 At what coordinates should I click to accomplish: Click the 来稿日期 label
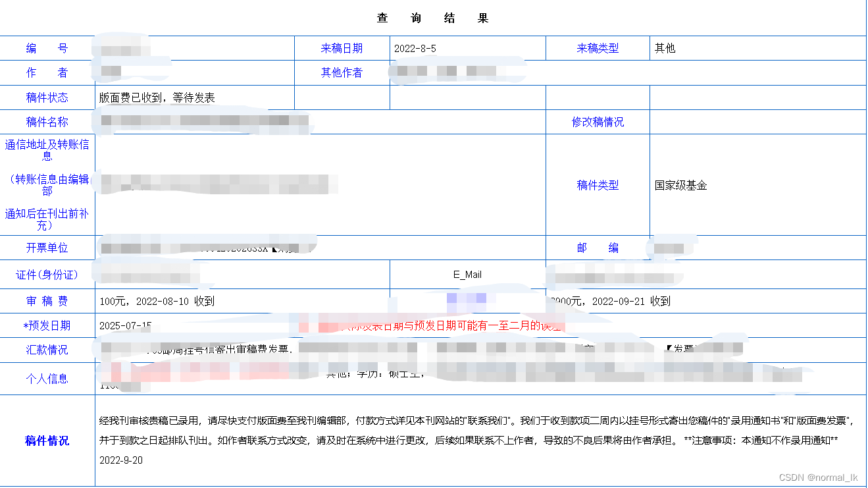coord(342,48)
